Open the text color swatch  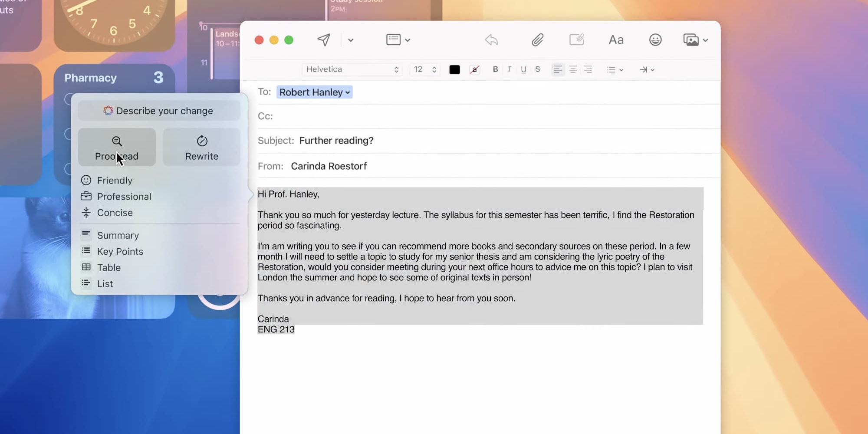(454, 69)
